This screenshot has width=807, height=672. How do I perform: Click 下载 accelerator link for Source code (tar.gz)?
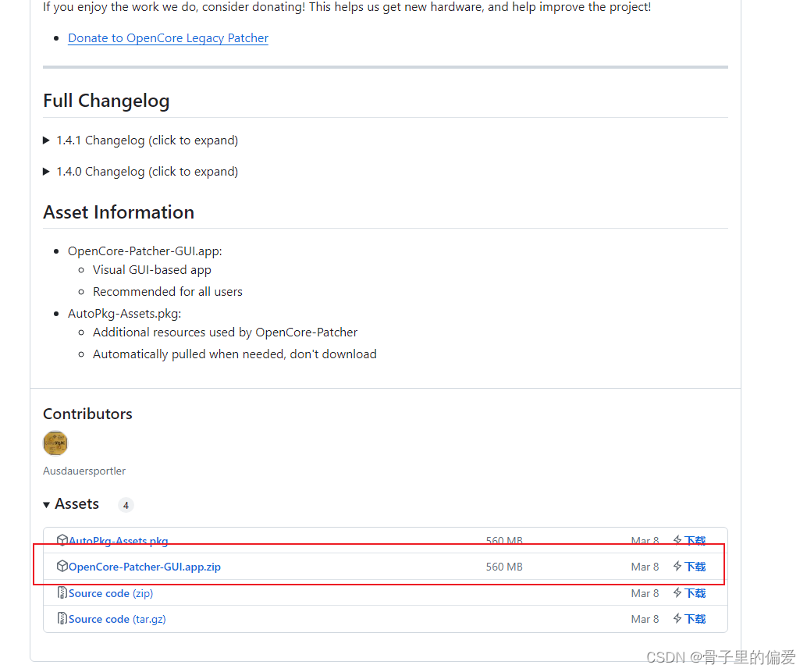pos(695,619)
